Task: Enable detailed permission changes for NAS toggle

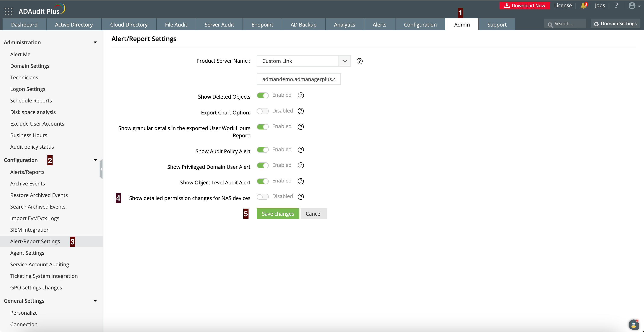Action: coord(263,197)
